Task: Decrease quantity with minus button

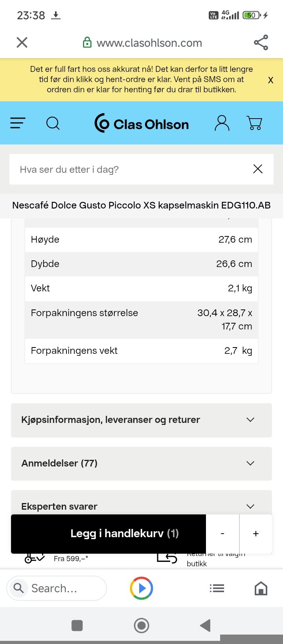Action: (222, 533)
